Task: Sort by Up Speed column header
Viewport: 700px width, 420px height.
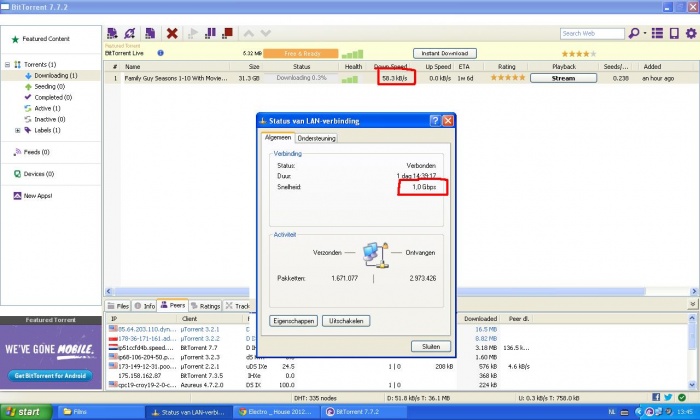Action: 438,66
